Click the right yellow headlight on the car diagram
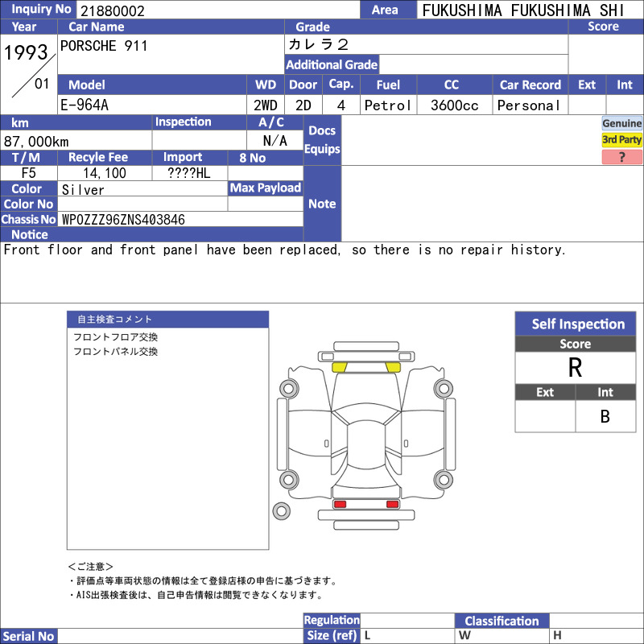The height and width of the screenshot is (644, 644). (393, 368)
